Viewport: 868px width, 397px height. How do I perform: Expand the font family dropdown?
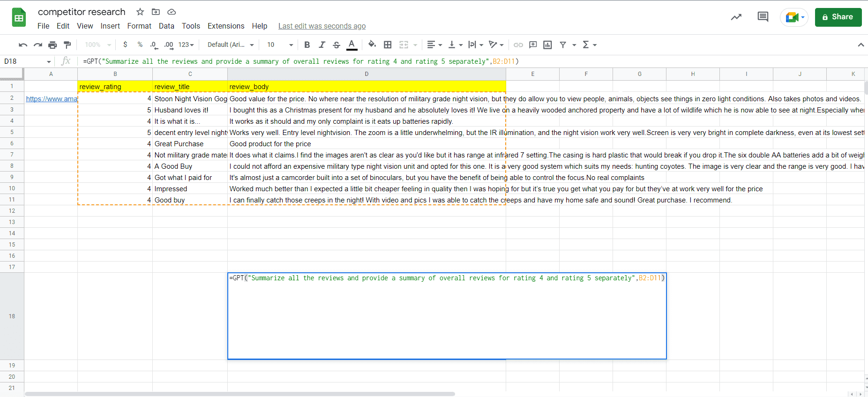point(231,45)
